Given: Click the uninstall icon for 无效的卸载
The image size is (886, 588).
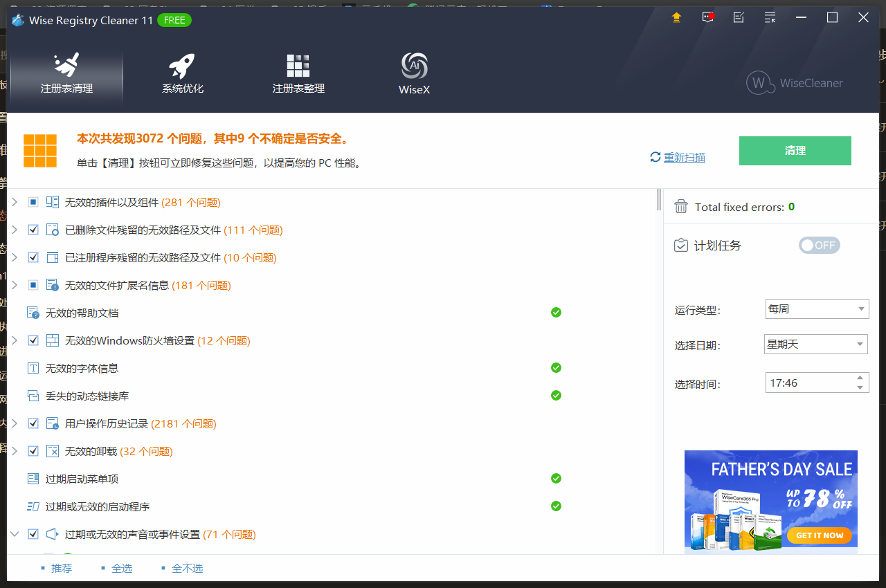Looking at the screenshot, I should point(53,451).
